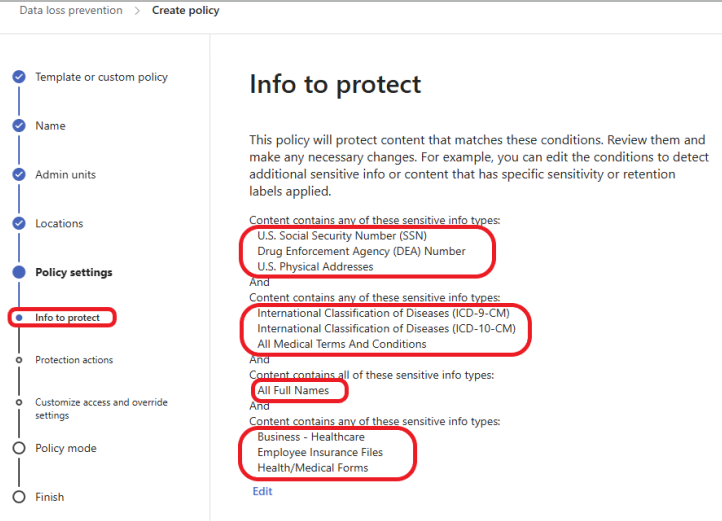722x521 pixels.
Task: Click the Policy mode empty circle icon
Action: pyautogui.click(x=19, y=448)
